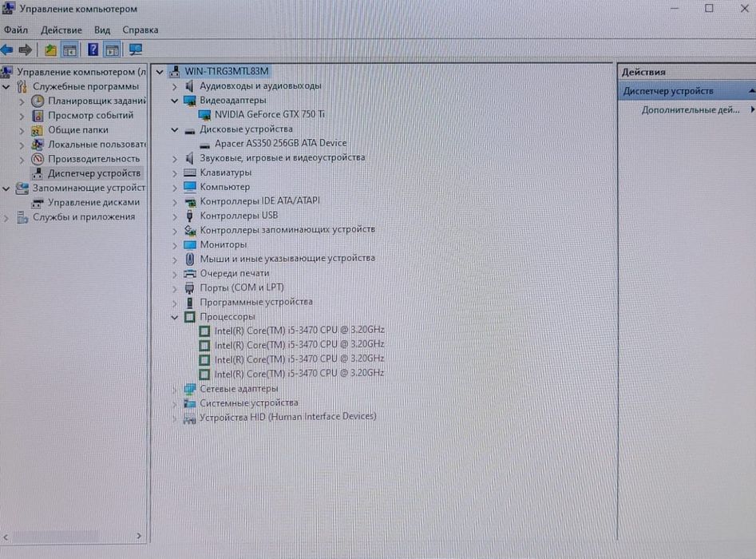Expand Аудиовходы и аудиовыходы

tap(175, 87)
